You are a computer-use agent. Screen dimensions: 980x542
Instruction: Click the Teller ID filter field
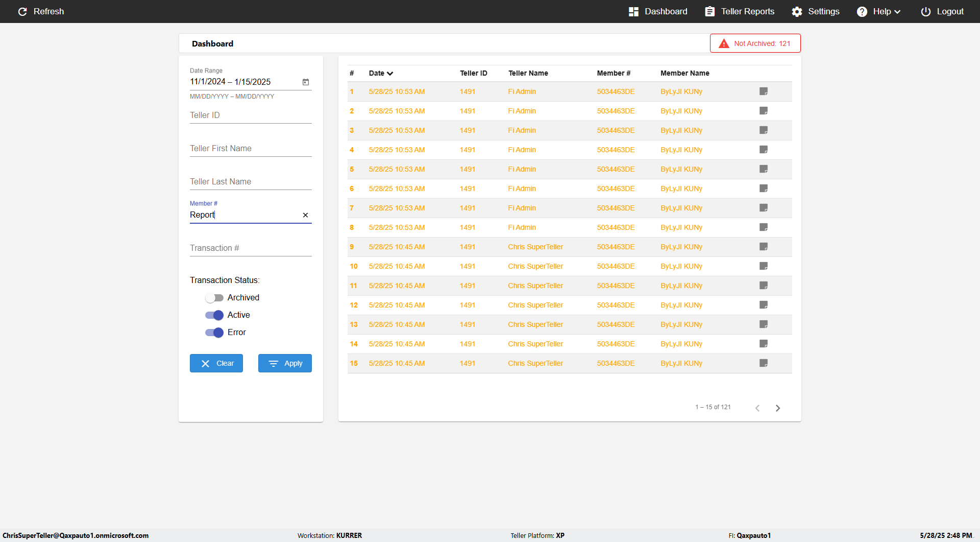251,115
